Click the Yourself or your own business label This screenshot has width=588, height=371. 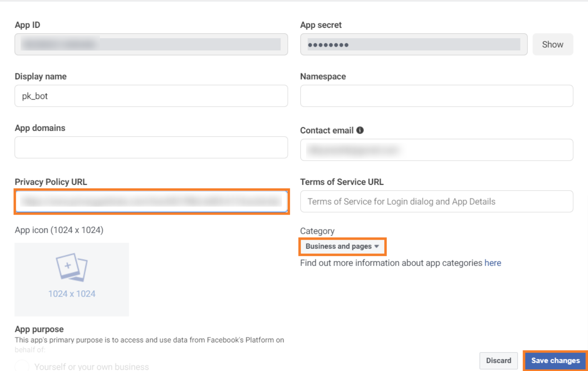91,367
